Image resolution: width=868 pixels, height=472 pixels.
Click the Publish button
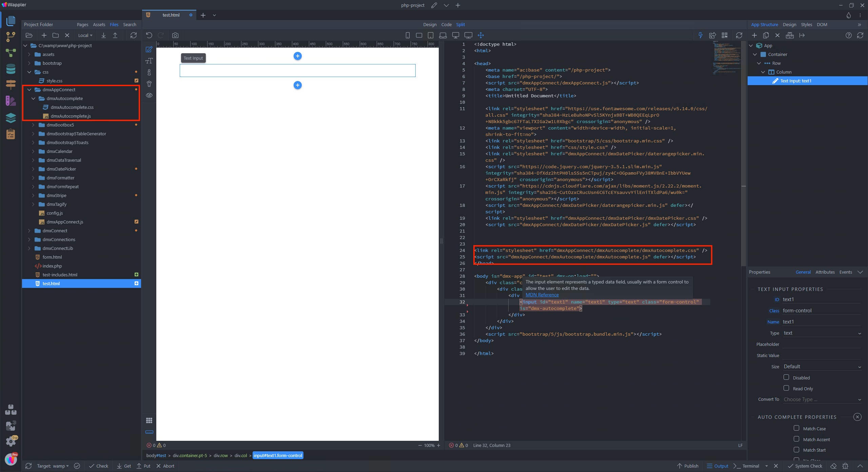(x=688, y=466)
